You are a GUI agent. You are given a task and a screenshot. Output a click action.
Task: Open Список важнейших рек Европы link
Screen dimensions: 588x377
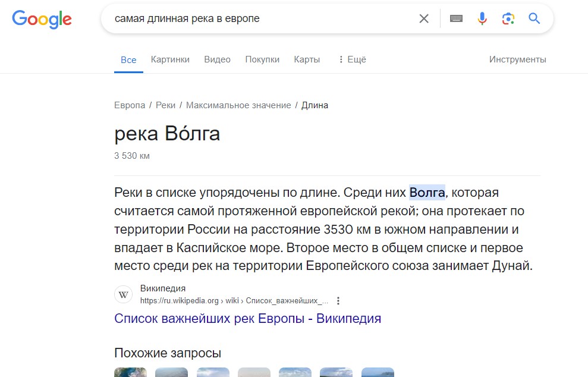[x=247, y=318]
